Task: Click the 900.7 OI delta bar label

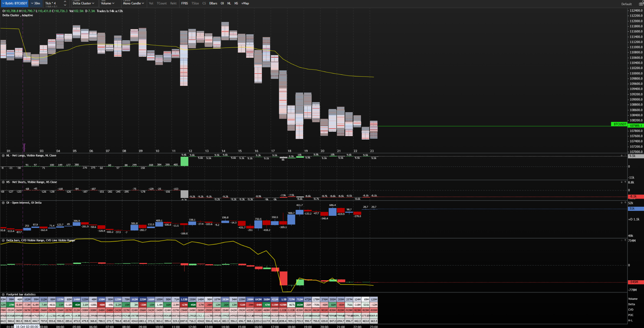Action: [x=291, y=213]
